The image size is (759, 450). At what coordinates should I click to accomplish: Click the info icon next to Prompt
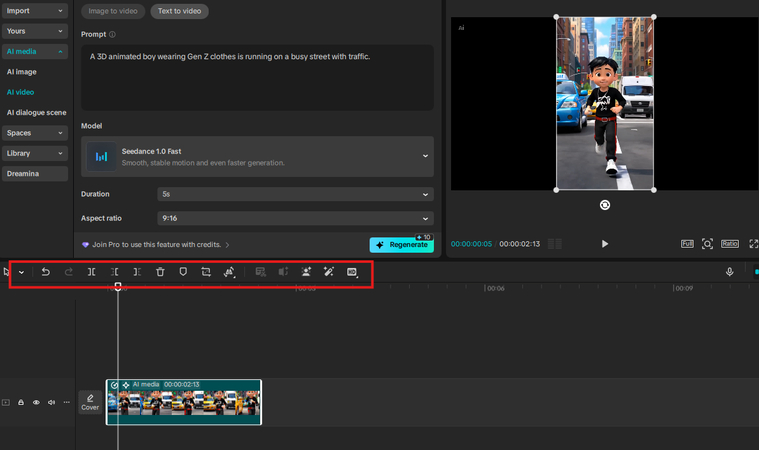click(x=112, y=34)
